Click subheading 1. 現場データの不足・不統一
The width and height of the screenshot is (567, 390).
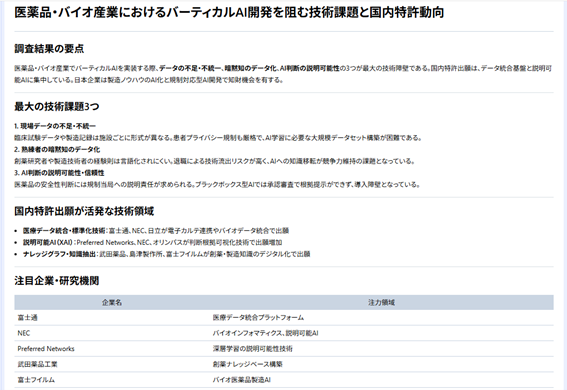tap(55, 126)
